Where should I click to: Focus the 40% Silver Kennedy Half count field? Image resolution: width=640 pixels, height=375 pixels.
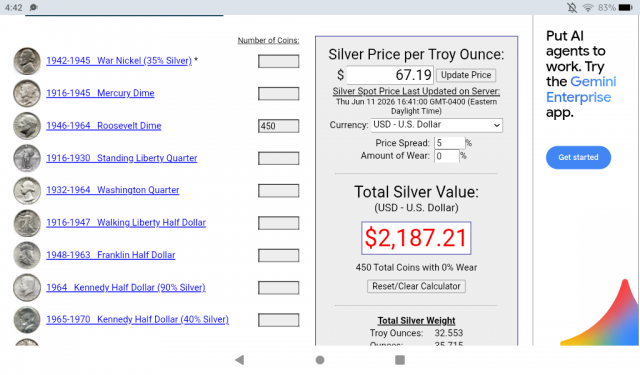point(278,320)
